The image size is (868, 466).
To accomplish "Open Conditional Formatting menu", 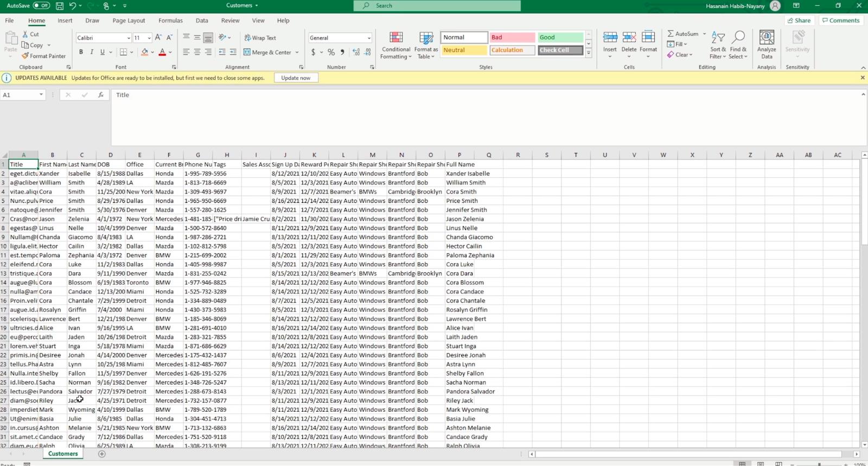I will [396, 46].
